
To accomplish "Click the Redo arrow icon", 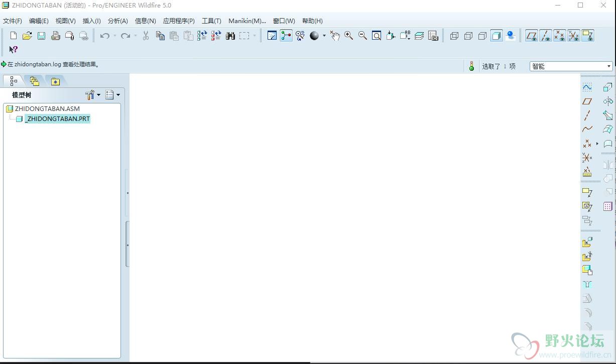I will (x=126, y=36).
